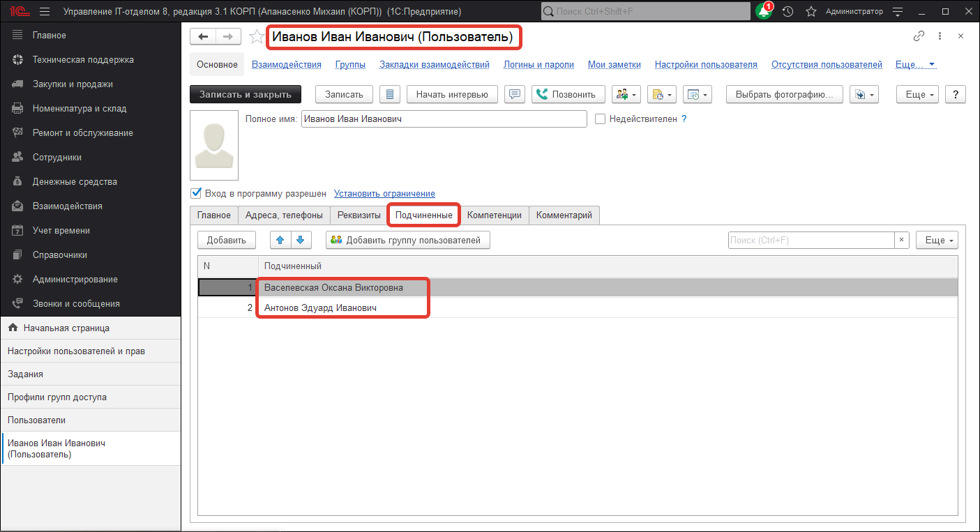Viewport: 980px width, 532px height.
Task: Click the green phone 'Позвонить' button
Action: (568, 95)
